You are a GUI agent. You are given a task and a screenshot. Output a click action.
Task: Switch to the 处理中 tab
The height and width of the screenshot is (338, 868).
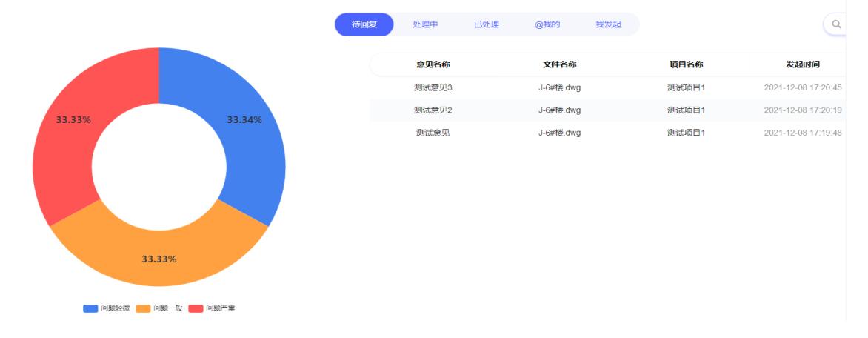click(x=425, y=24)
